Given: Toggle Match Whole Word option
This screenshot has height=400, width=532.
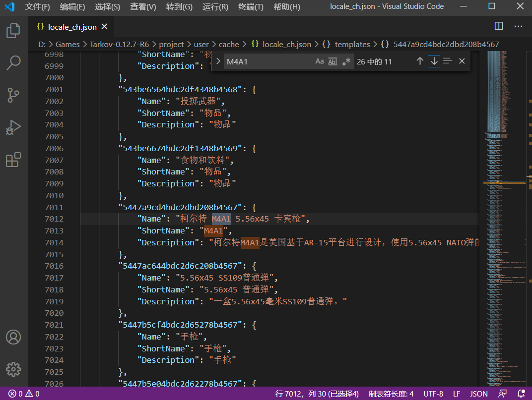Looking at the screenshot, I should 333,61.
